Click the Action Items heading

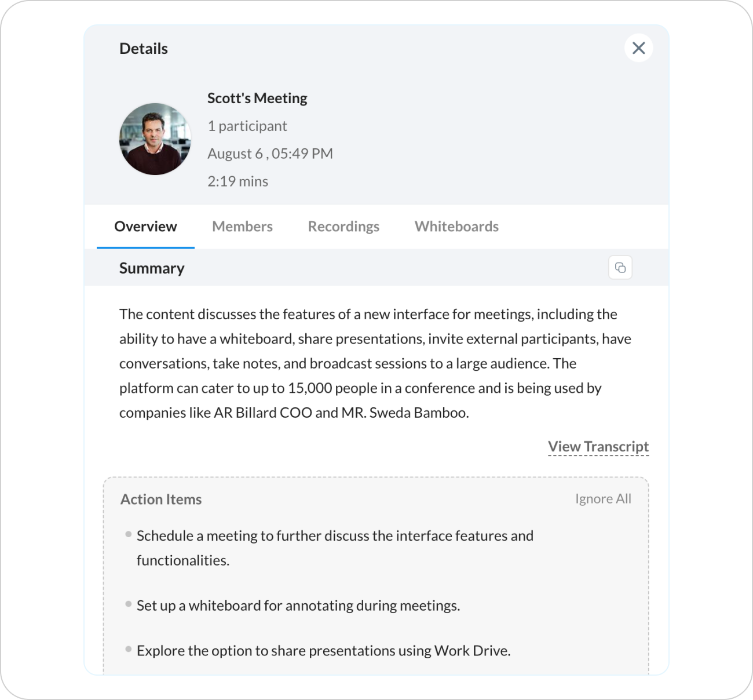pos(161,500)
